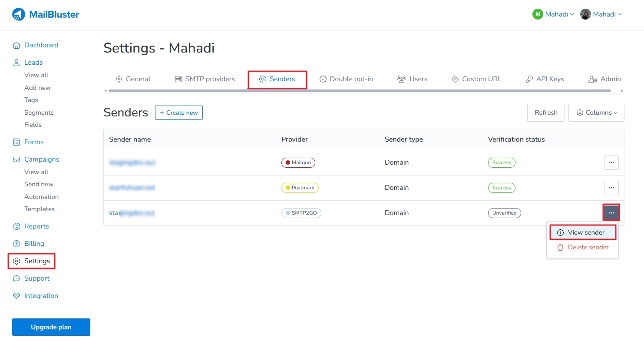Image resolution: width=644 pixels, height=341 pixels.
Task: Click the green M account avatar
Action: [x=538, y=14]
